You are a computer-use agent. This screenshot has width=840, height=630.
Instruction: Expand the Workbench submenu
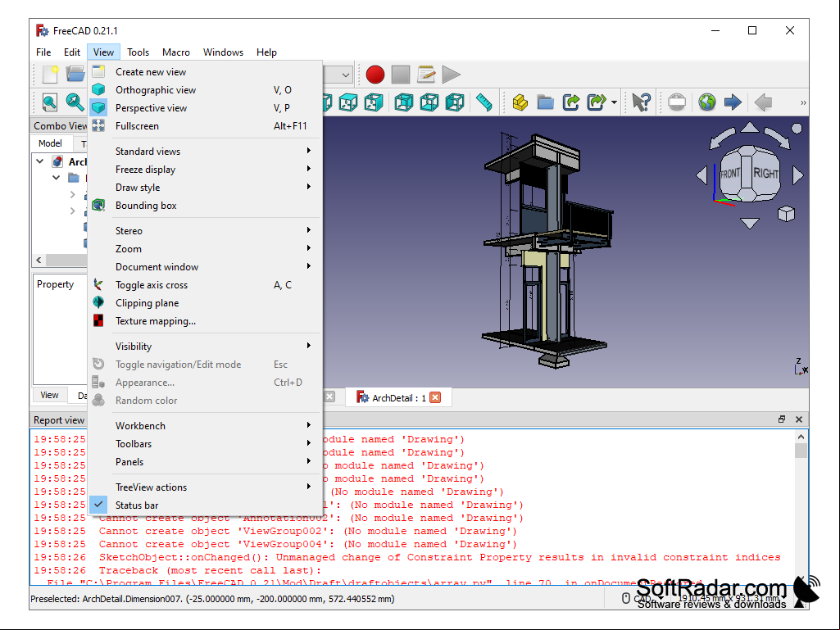point(205,426)
